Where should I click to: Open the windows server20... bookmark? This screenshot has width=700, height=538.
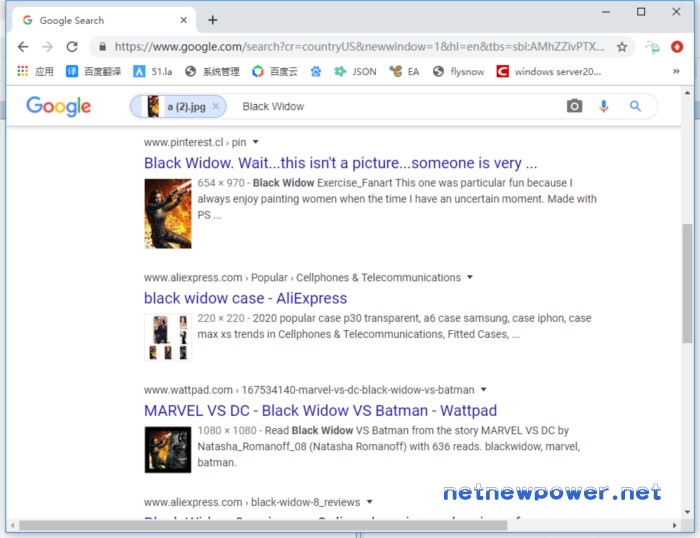[x=549, y=71]
